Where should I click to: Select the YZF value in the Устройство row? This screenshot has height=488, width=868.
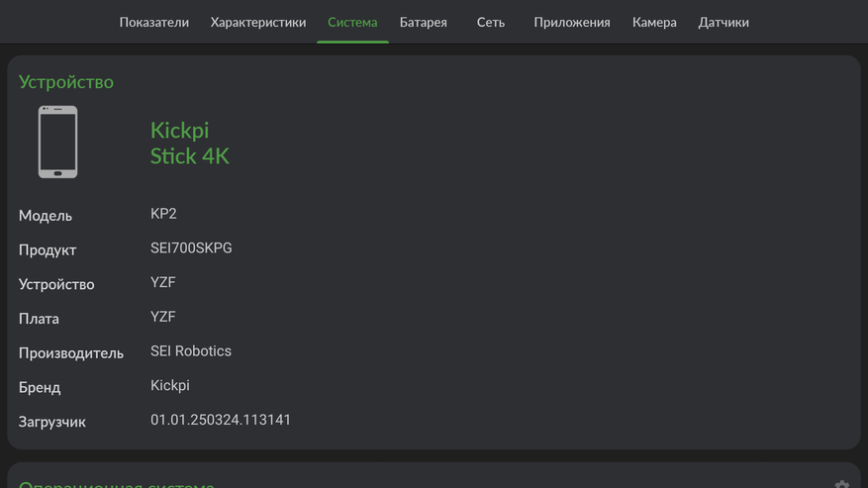(x=163, y=282)
